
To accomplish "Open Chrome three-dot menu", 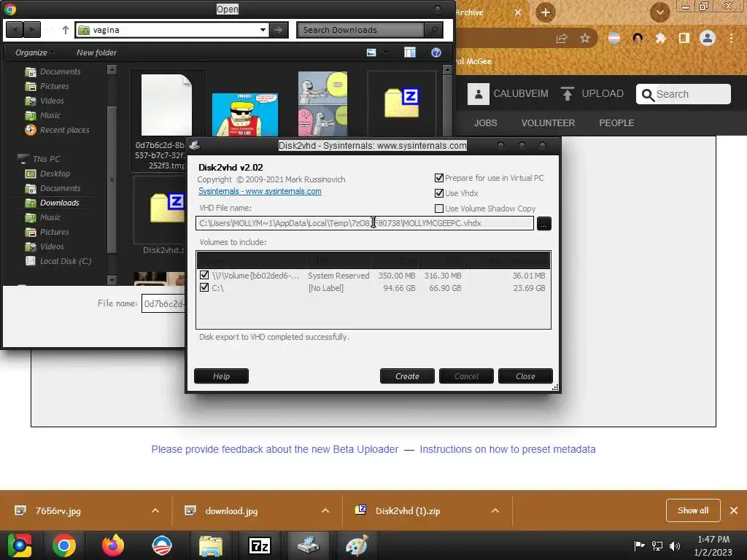I will pos(731,38).
